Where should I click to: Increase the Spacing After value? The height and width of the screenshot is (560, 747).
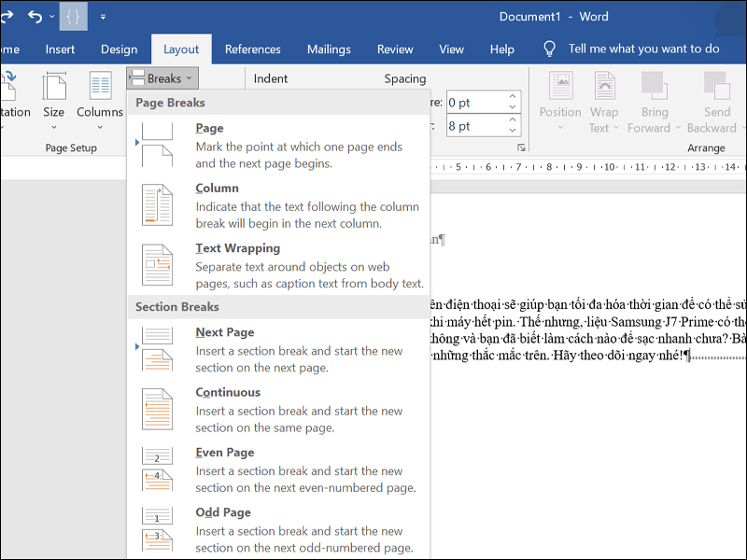point(513,121)
